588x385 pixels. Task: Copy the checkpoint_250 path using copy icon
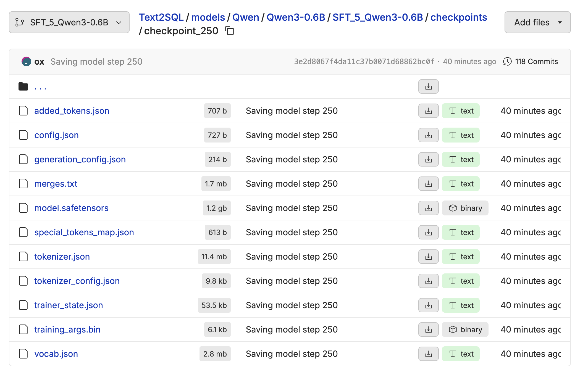point(230,31)
